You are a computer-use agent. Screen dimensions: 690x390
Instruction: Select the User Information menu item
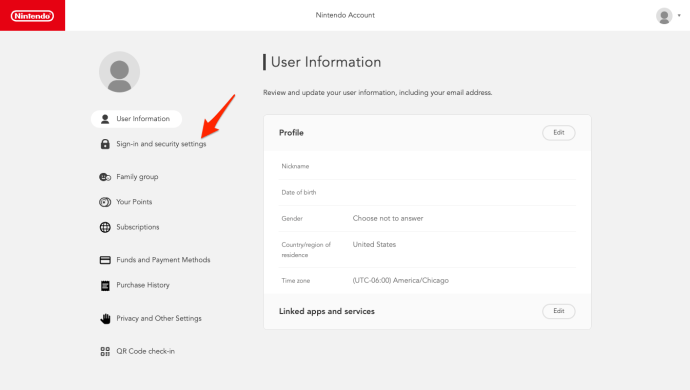[x=136, y=119]
